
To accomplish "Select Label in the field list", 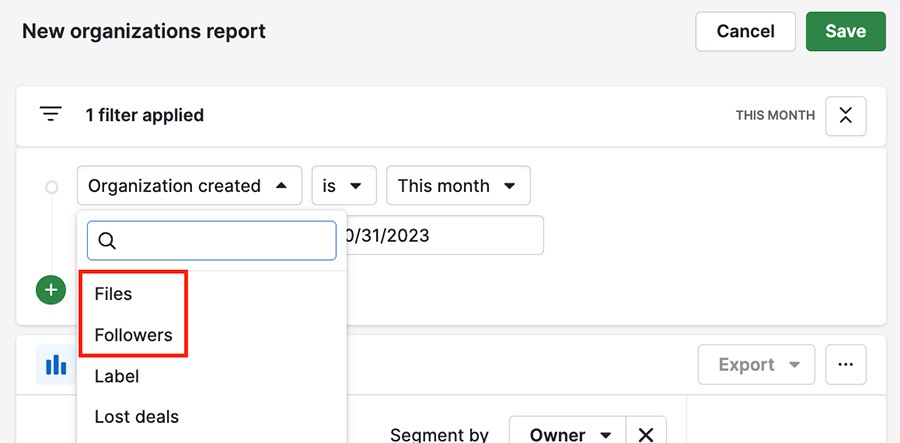I will [x=117, y=376].
